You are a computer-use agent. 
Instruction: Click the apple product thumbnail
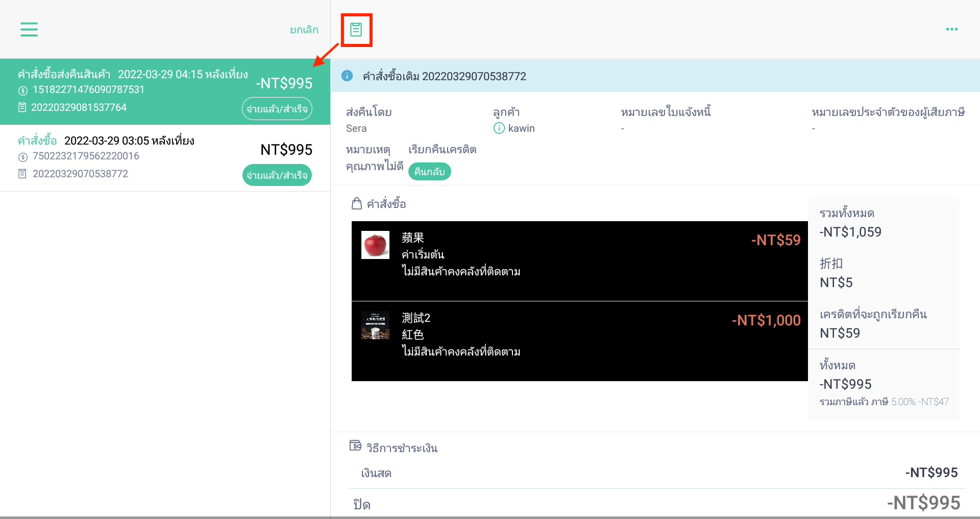point(375,245)
